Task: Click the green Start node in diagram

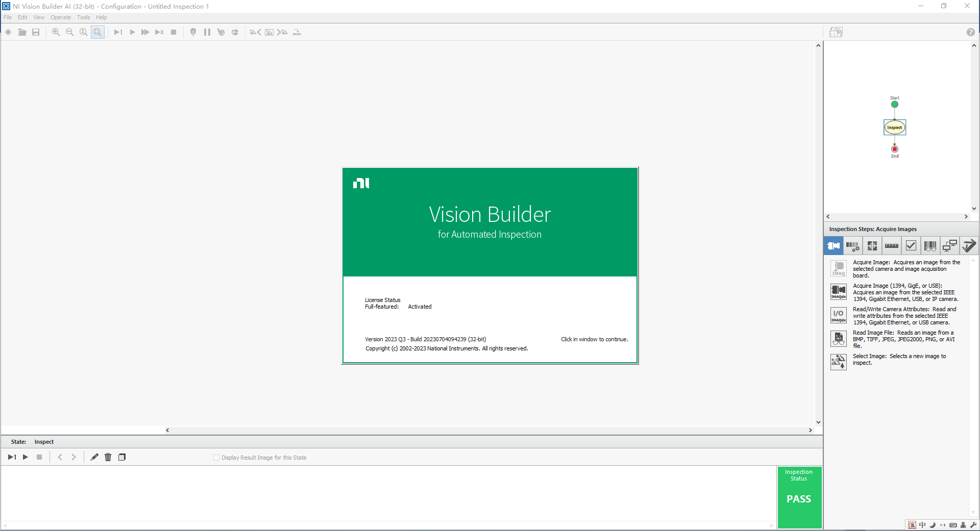Action: pyautogui.click(x=895, y=105)
